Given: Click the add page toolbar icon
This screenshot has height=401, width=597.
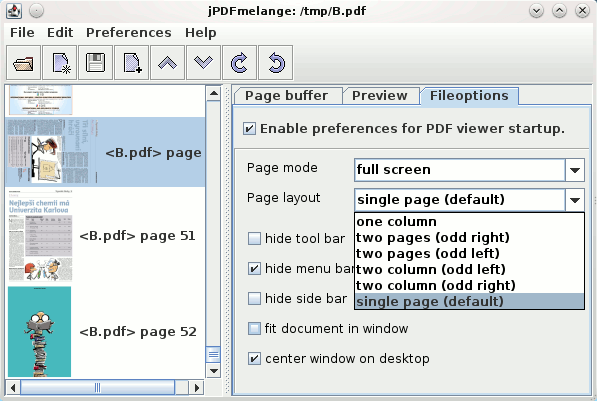Looking at the screenshot, I should point(131,63).
